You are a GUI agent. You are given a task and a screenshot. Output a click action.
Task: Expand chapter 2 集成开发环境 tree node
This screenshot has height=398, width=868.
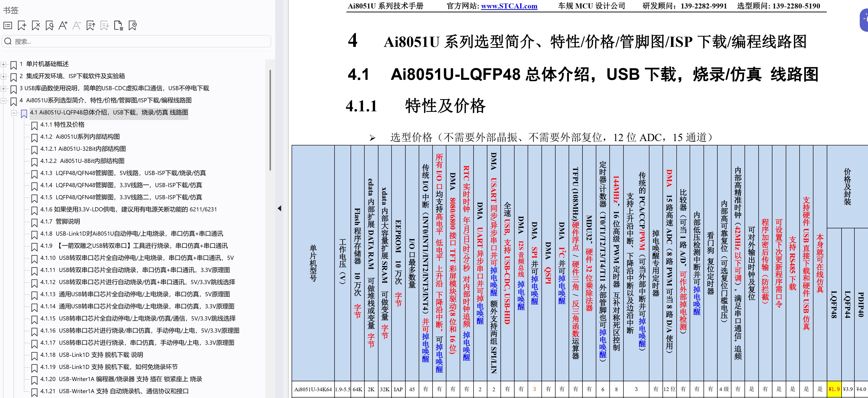[x=3, y=76]
